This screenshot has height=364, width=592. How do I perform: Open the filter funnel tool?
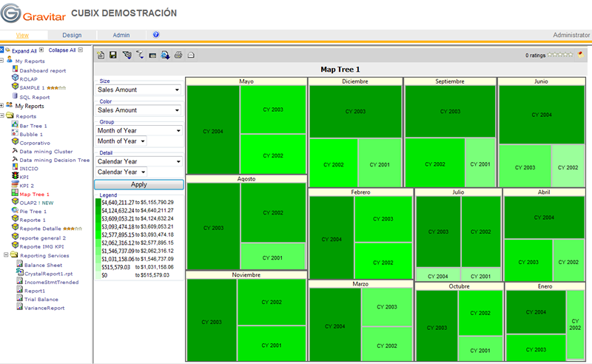pos(140,55)
